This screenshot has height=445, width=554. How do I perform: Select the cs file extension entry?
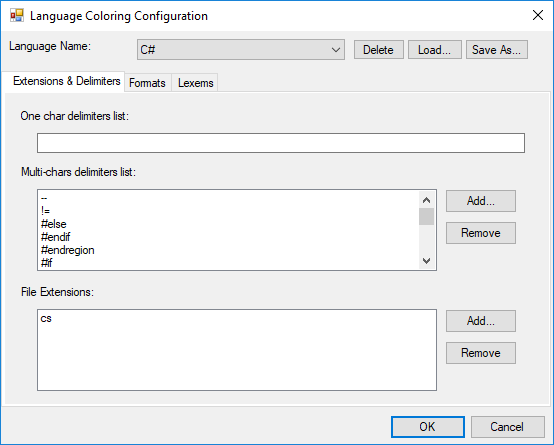(236, 318)
